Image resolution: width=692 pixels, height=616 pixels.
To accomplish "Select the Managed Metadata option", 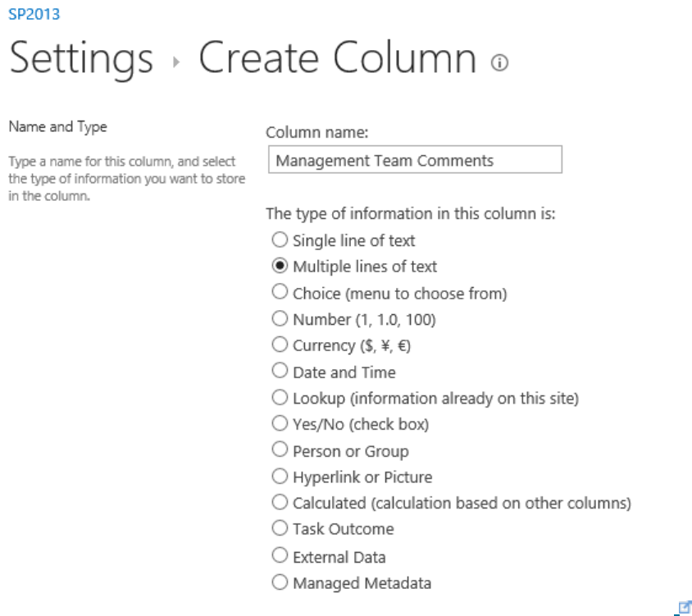I will pyautogui.click(x=280, y=583).
